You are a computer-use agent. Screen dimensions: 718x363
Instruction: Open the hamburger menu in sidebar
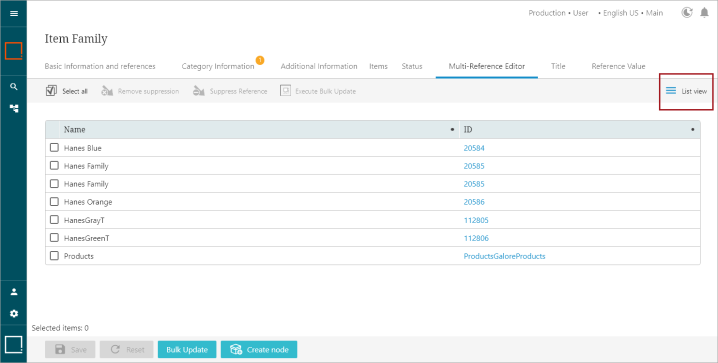(14, 13)
